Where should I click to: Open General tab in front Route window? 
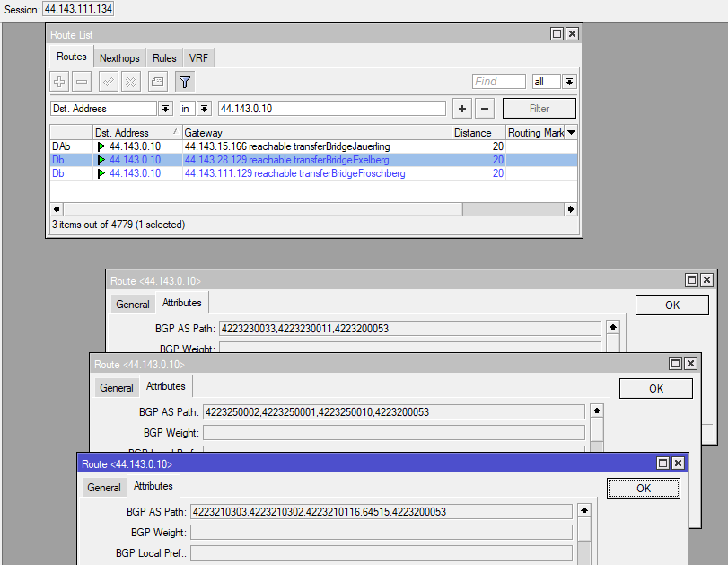point(104,488)
